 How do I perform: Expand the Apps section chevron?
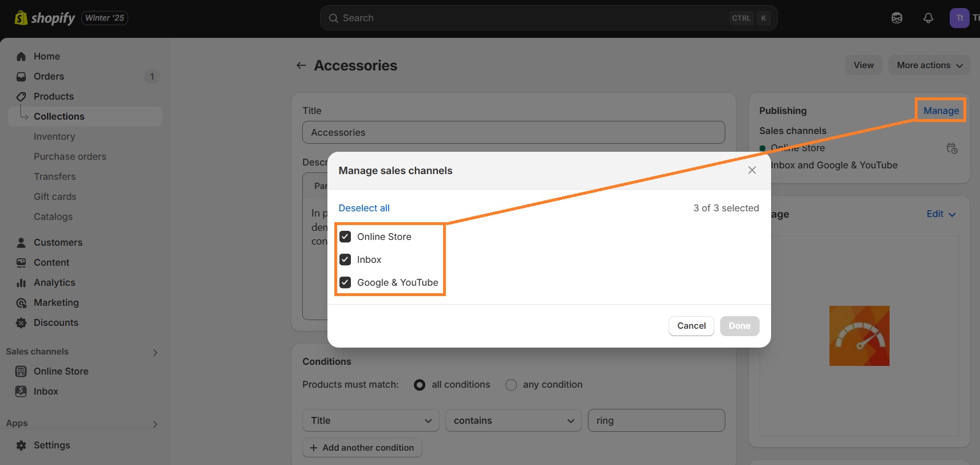click(x=155, y=424)
